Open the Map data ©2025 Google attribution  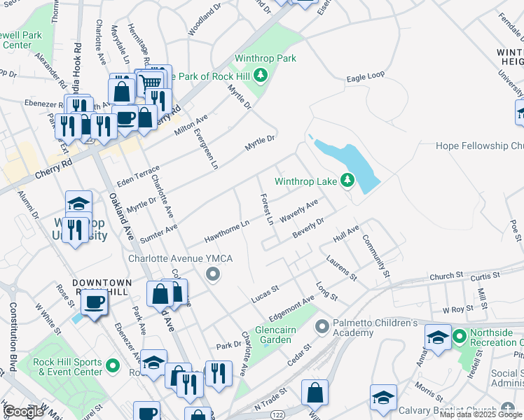(x=481, y=414)
